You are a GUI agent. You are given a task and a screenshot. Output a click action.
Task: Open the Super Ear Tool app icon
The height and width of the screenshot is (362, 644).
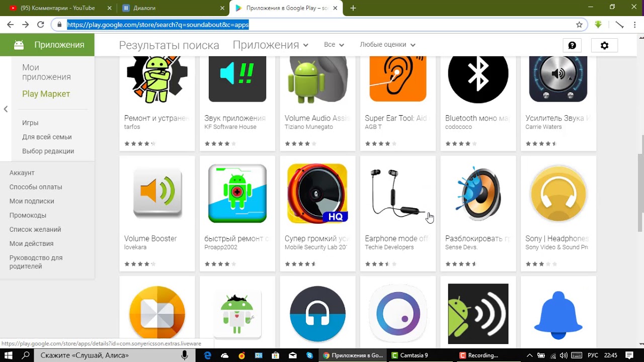point(397,78)
